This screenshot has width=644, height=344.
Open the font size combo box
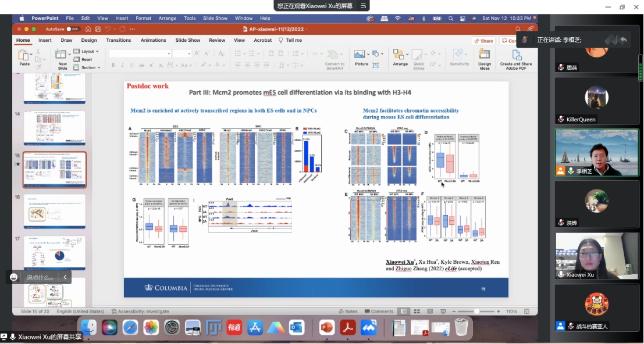pyautogui.click(x=182, y=53)
